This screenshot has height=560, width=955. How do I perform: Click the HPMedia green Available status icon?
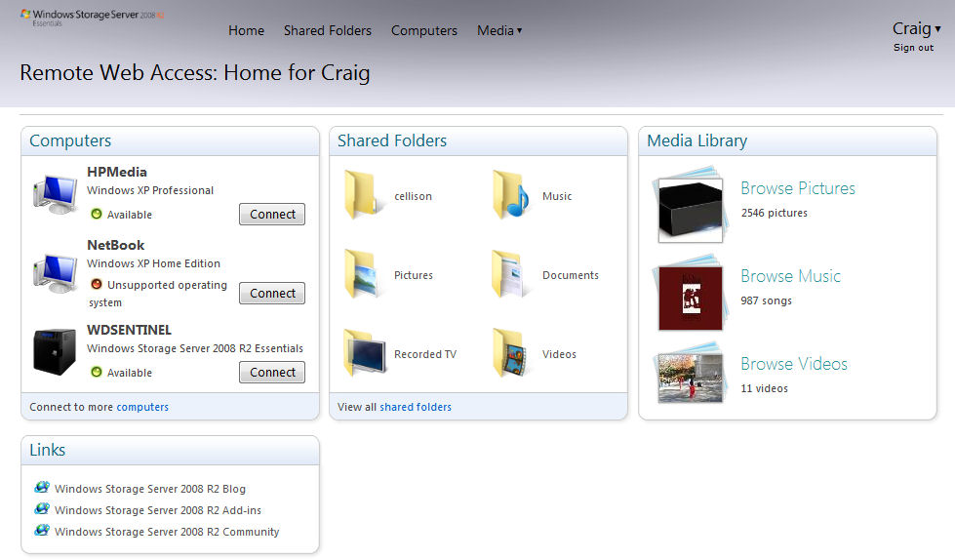pyautogui.click(x=97, y=214)
